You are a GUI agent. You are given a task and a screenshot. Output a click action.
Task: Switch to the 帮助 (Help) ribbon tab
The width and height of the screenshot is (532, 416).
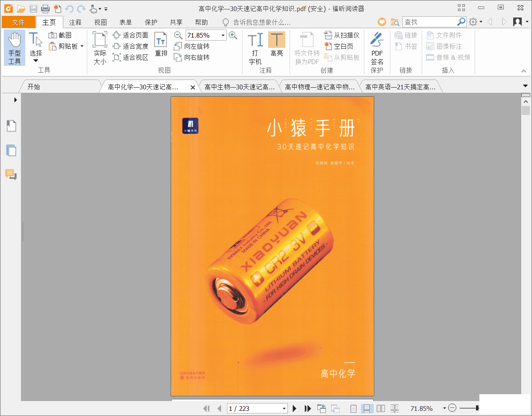point(201,22)
